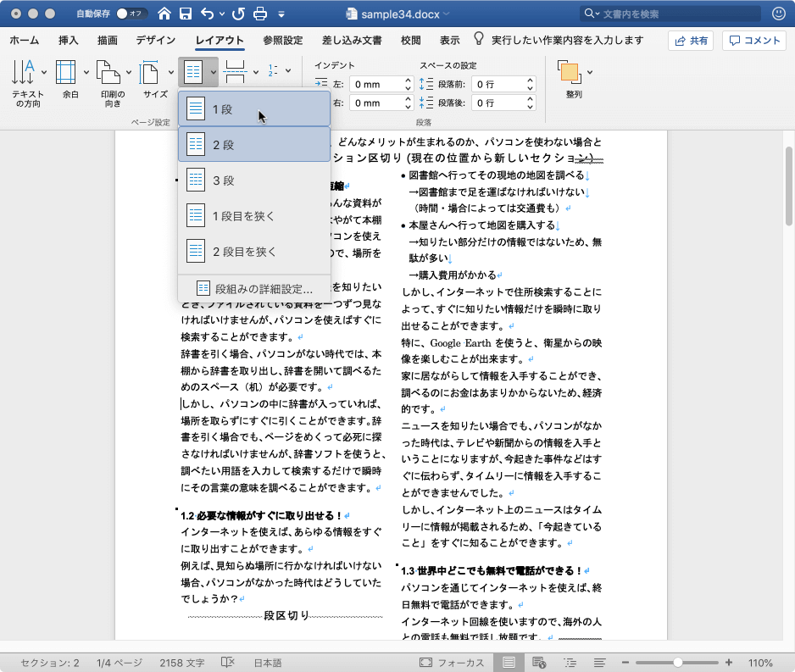Adjust the 段落後 spacing stepper
This screenshot has height=672, width=795.
point(530,103)
